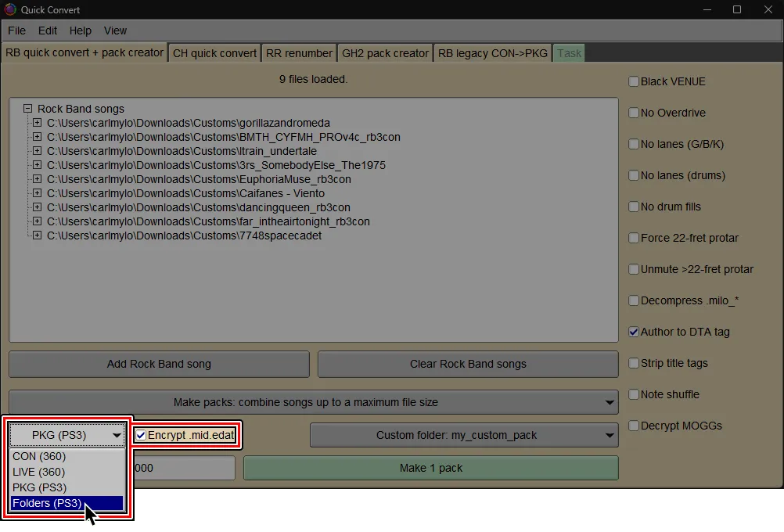Enable No drum fills
Image resolution: width=784 pixels, height=532 pixels.
pyautogui.click(x=633, y=207)
